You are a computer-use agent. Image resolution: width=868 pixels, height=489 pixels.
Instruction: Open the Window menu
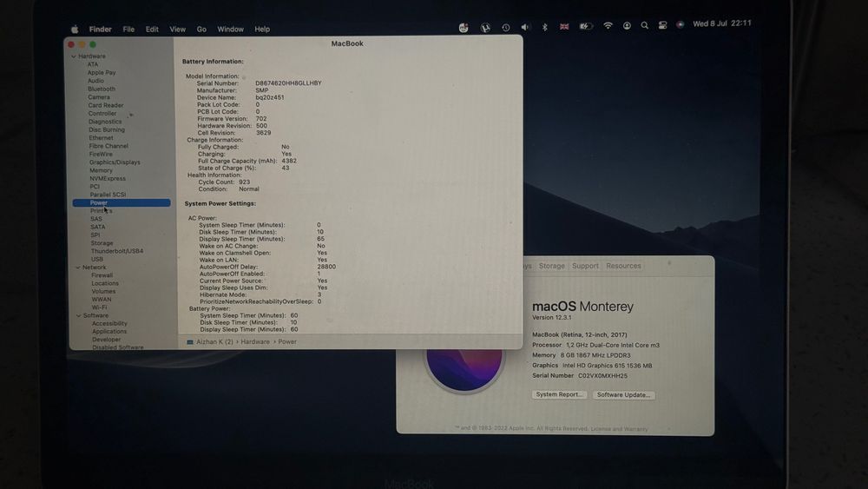(230, 30)
